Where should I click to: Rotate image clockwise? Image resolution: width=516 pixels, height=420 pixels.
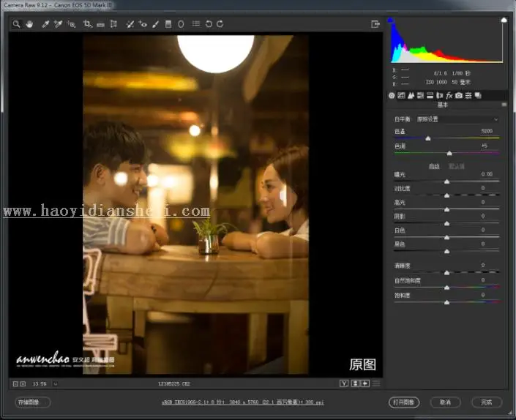(x=220, y=24)
